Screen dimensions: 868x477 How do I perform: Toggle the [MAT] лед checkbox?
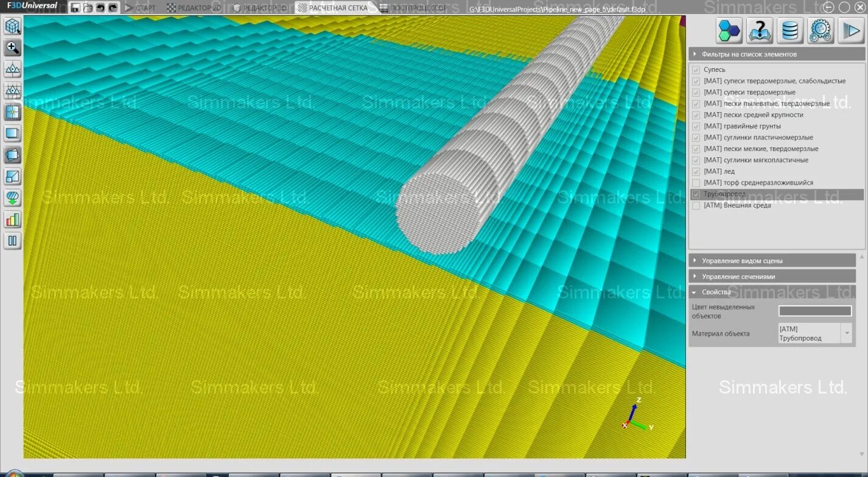(x=696, y=172)
